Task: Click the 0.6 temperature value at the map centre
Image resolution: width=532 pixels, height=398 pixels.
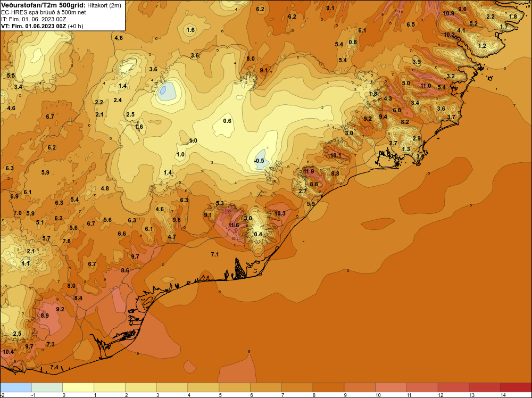Action: [x=227, y=121]
